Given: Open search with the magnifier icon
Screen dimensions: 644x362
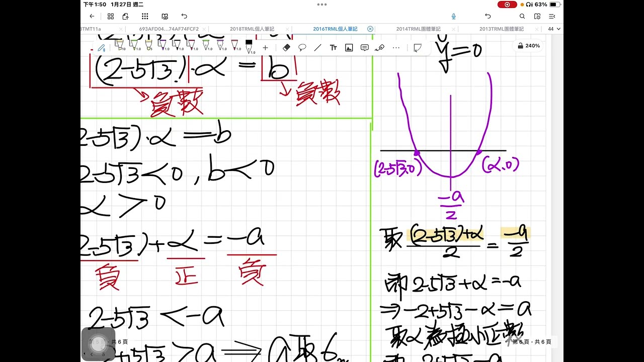Looking at the screenshot, I should pyautogui.click(x=522, y=16).
